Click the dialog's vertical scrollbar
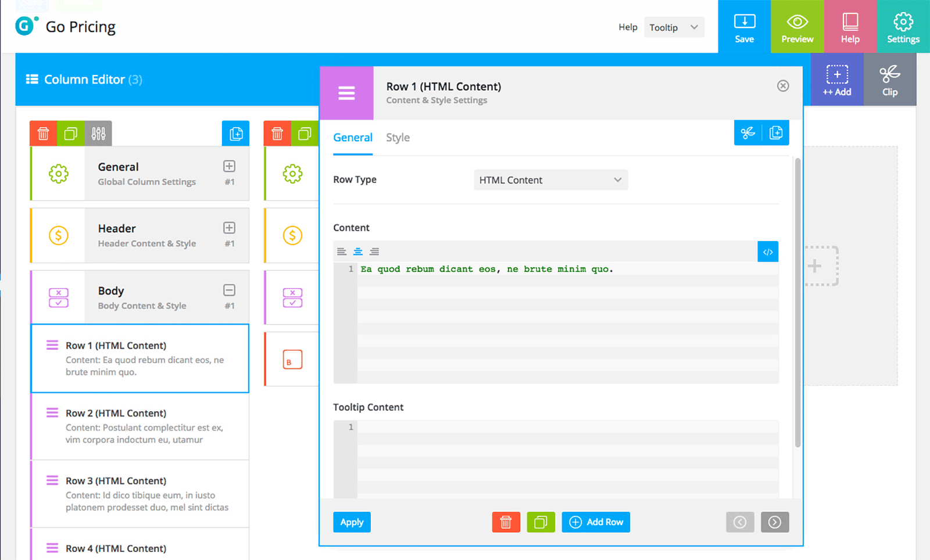Screen dimensions: 930x560 tap(797, 302)
